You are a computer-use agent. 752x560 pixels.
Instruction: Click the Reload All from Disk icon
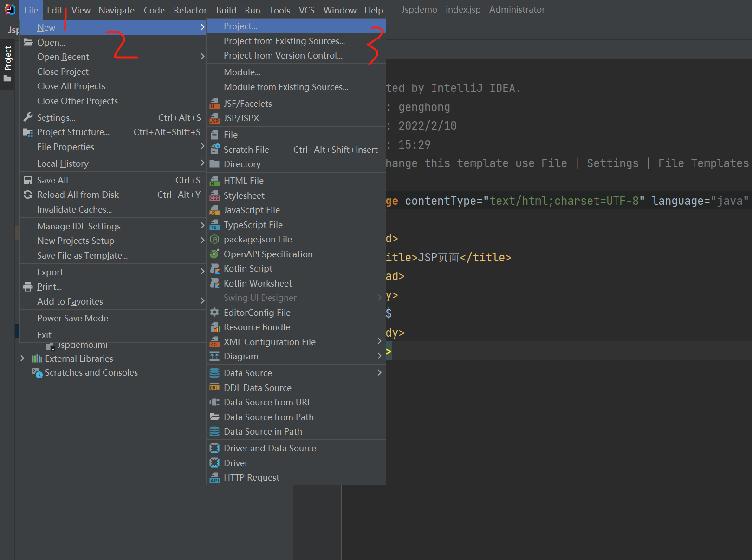click(28, 195)
